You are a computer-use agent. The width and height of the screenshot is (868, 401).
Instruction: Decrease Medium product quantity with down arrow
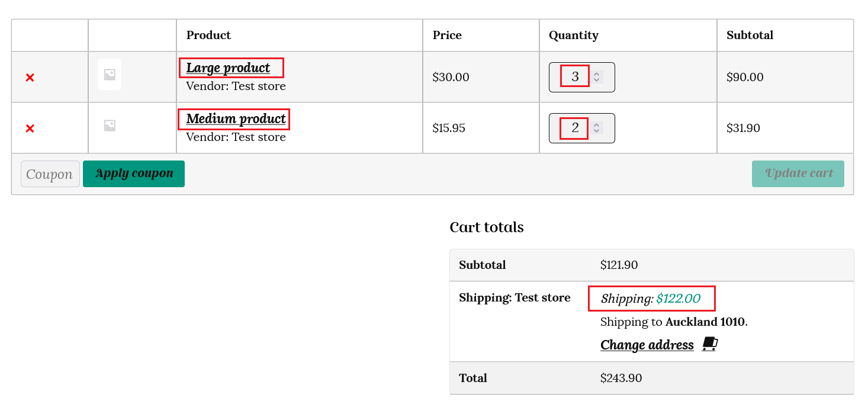coord(597,131)
